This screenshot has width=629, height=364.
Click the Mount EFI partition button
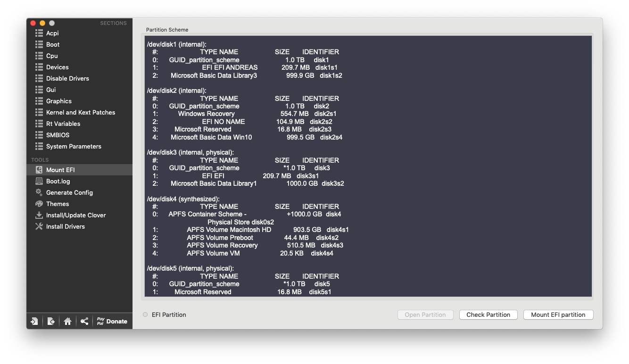(x=558, y=314)
